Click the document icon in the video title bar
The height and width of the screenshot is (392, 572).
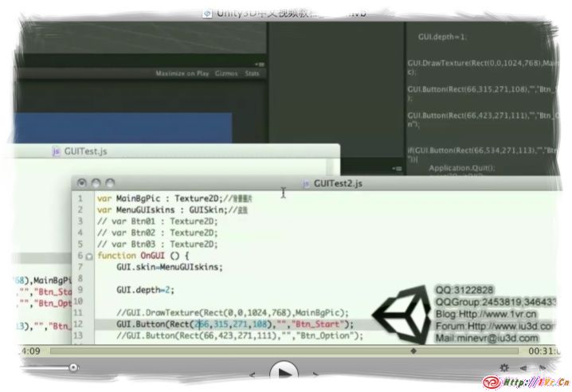tap(206, 14)
